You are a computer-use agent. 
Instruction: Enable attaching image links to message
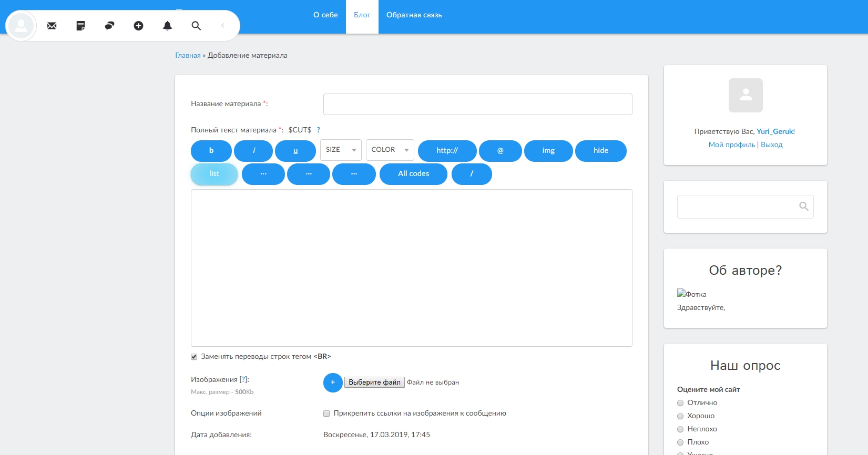(326, 413)
